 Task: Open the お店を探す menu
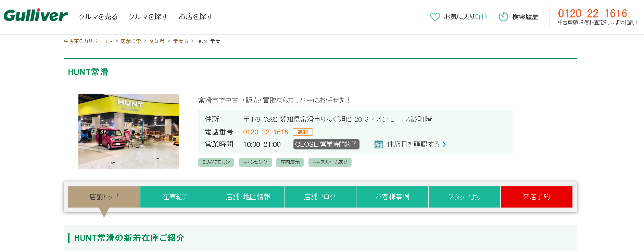(196, 16)
